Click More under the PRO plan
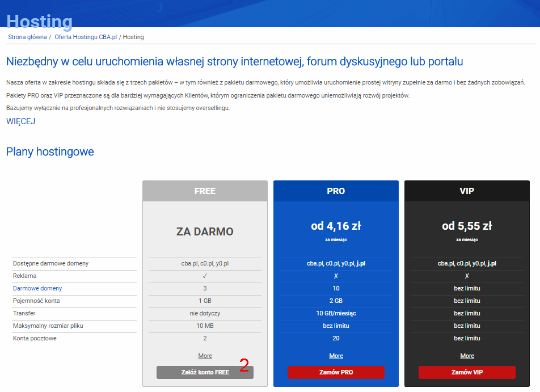 (x=336, y=356)
